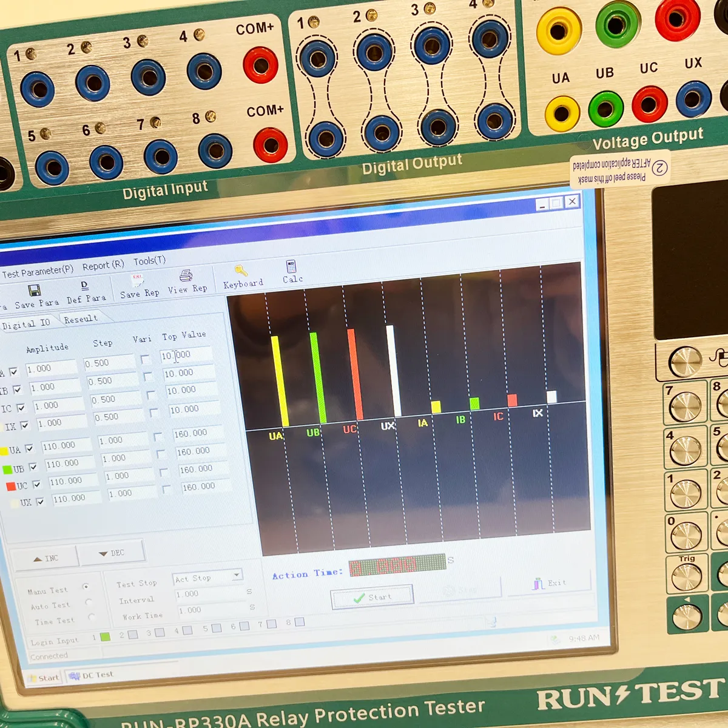728x728 pixels.
Task: Select the Auto Test radio button
Action: (x=89, y=602)
